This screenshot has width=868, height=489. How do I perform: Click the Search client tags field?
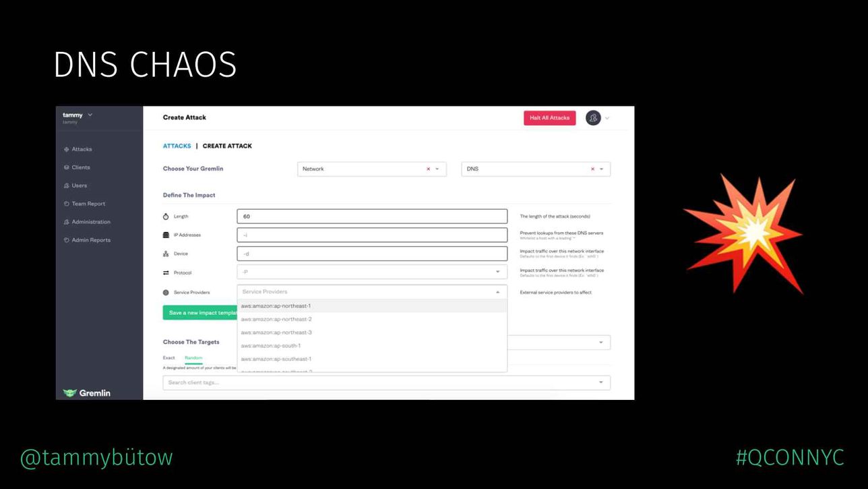(x=386, y=382)
